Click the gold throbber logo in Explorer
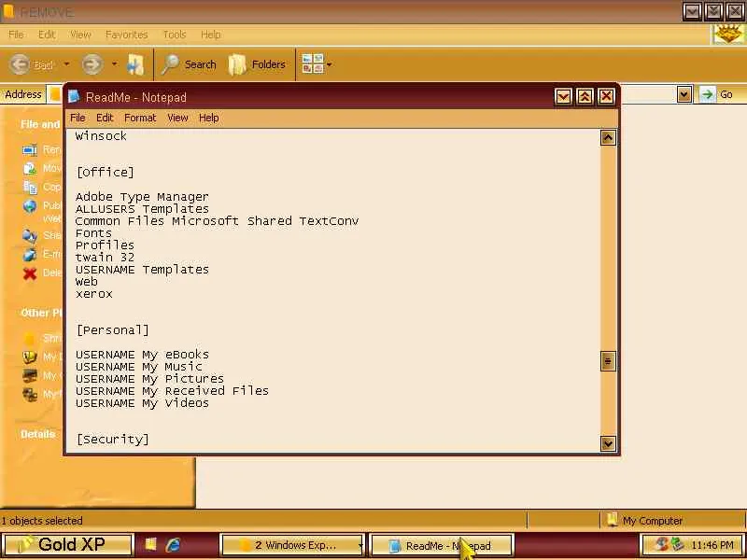The height and width of the screenshot is (560, 747). coord(728,34)
